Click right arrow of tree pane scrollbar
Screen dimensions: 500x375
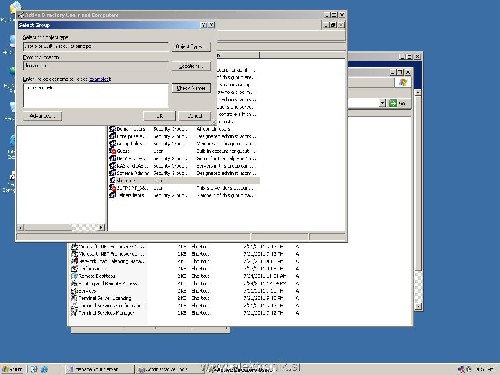(101, 227)
